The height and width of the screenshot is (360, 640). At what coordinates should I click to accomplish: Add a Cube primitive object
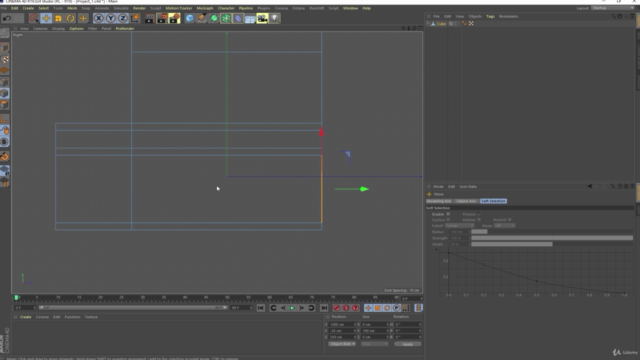[x=189, y=18]
